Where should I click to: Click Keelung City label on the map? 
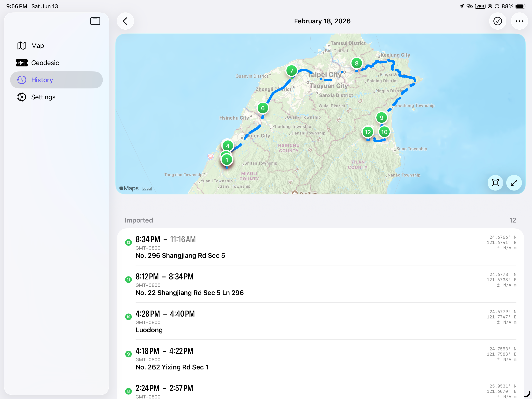pyautogui.click(x=395, y=55)
